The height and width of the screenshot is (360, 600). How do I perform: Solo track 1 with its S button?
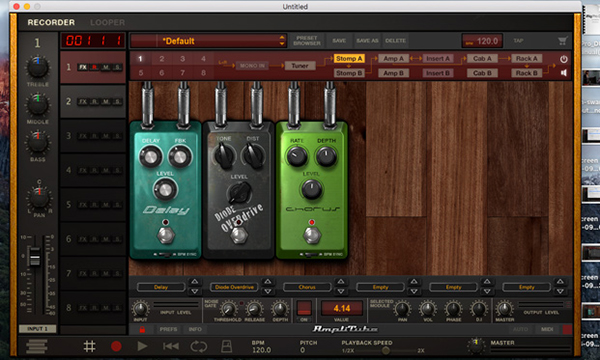pyautogui.click(x=117, y=67)
